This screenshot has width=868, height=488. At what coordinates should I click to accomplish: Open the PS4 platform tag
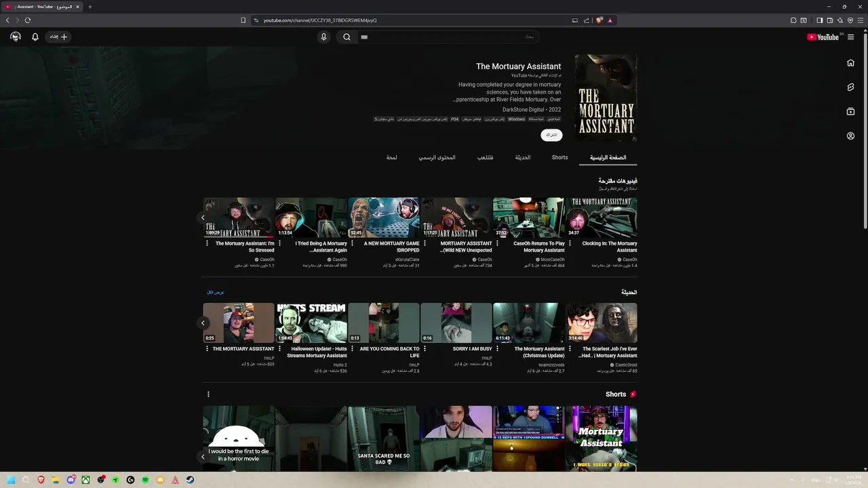pyautogui.click(x=454, y=119)
